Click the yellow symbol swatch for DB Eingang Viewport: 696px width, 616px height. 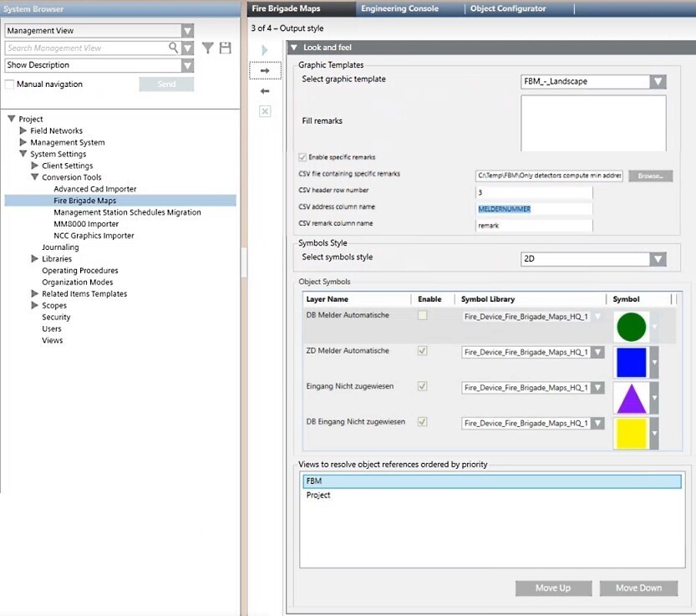click(631, 432)
